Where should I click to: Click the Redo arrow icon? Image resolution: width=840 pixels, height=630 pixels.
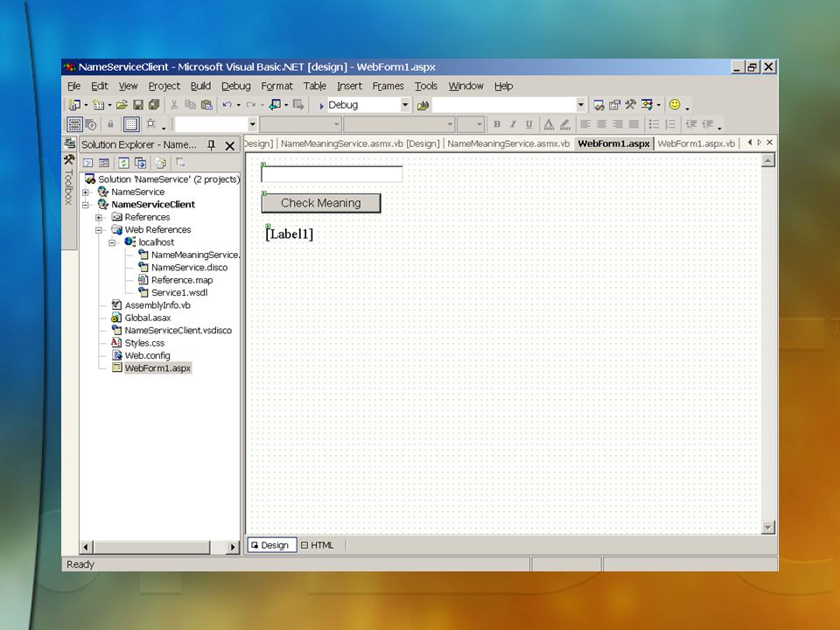pos(251,105)
